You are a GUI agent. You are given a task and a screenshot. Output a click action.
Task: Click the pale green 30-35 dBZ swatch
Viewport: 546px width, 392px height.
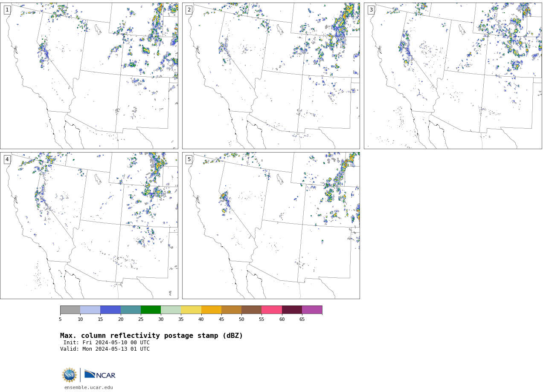pyautogui.click(x=171, y=310)
